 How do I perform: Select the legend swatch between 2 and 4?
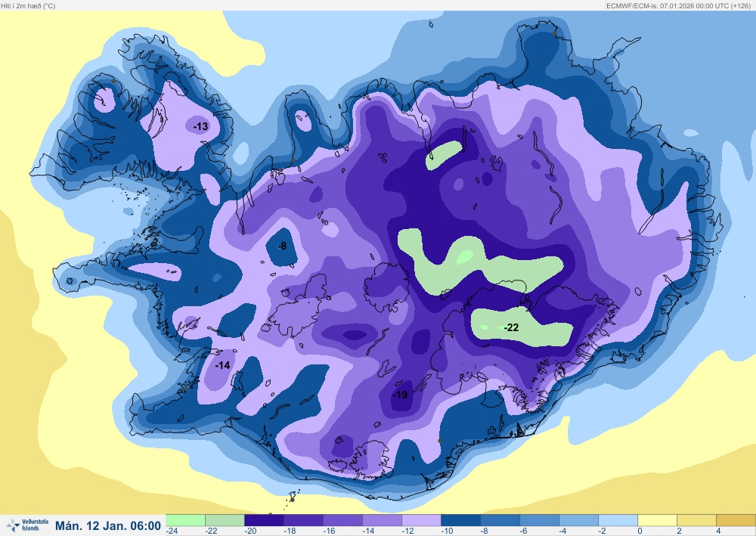[x=697, y=520]
